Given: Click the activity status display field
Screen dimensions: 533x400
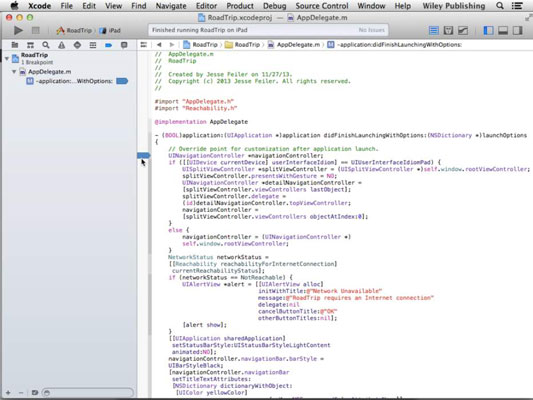Looking at the screenshot, I should click(268, 30).
